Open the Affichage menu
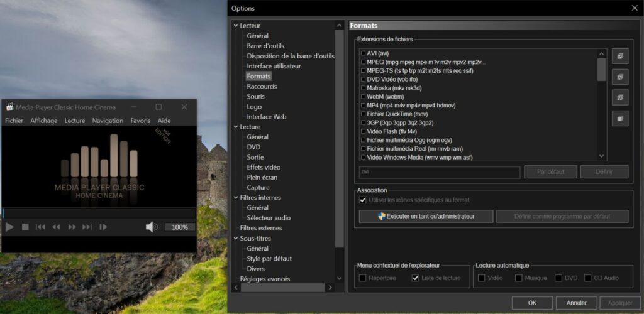Viewport: 644px width, 314px height. (44, 121)
